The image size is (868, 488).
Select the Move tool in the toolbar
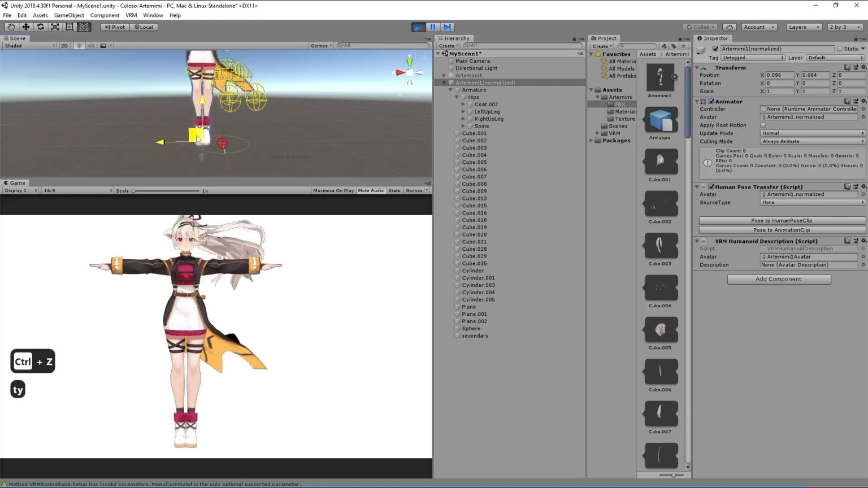[25, 27]
